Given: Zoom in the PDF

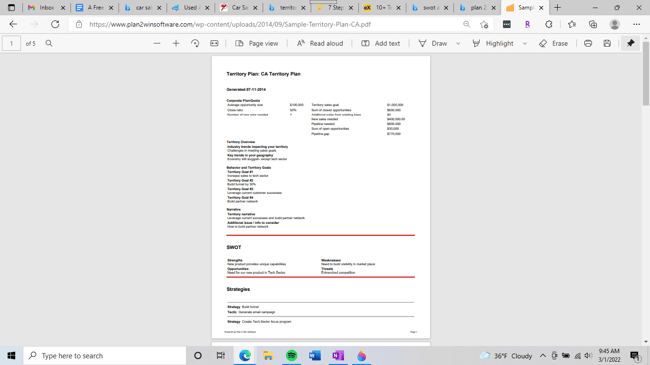Looking at the screenshot, I should point(176,43).
